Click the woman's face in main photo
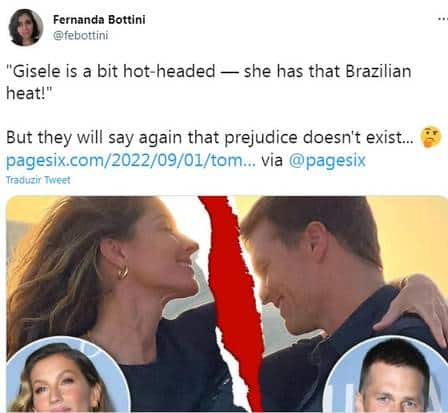Screen dimensions: 448x413 [x=167, y=257]
